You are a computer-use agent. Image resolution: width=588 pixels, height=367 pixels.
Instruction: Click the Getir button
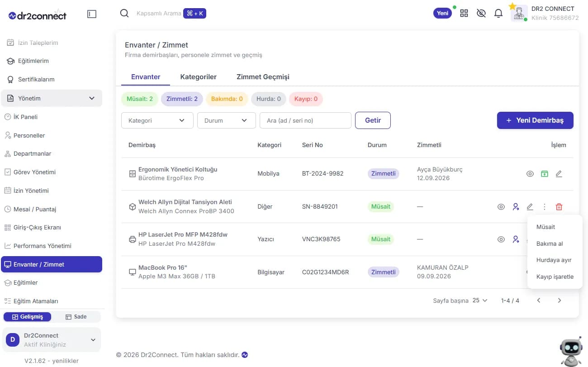pyautogui.click(x=373, y=120)
